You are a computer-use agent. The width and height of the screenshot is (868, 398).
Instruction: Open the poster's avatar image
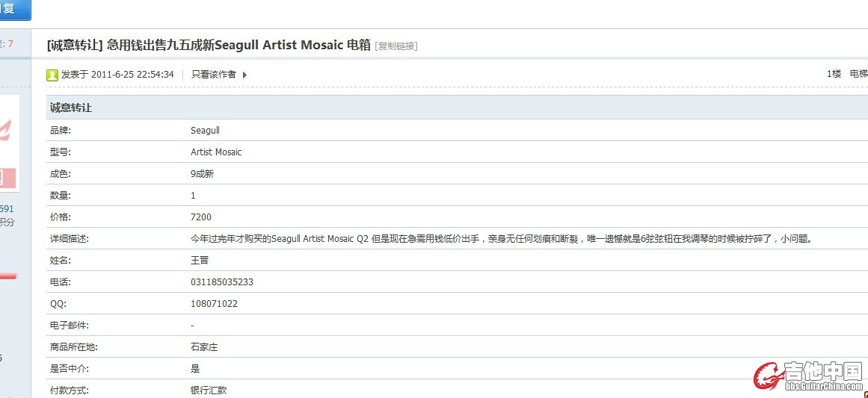click(10, 143)
